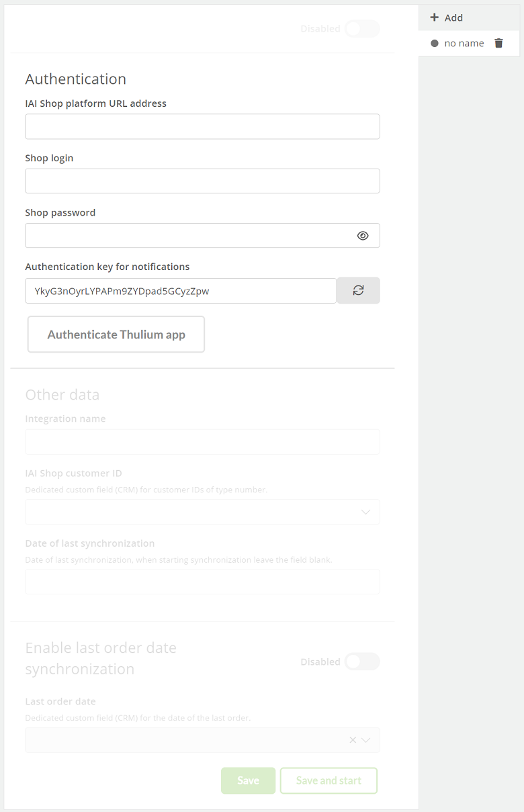
Task: Clear the Last order date field with X icon
Action: pos(353,740)
